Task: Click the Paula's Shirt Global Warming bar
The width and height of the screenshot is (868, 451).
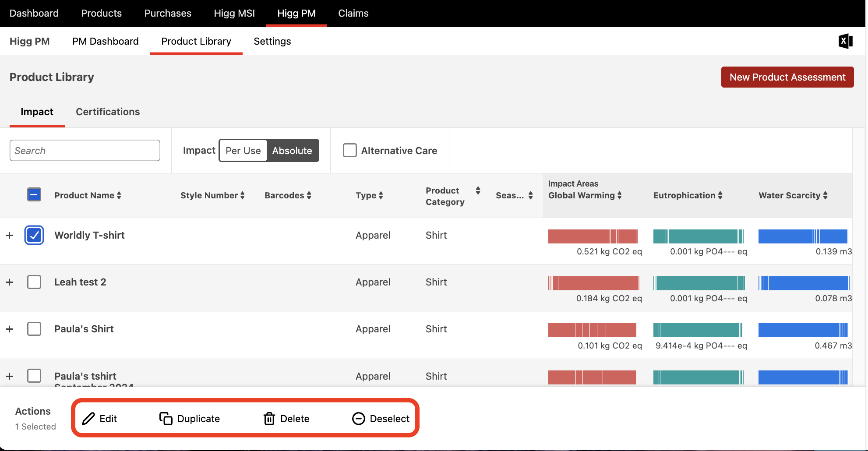Action: tap(592, 330)
